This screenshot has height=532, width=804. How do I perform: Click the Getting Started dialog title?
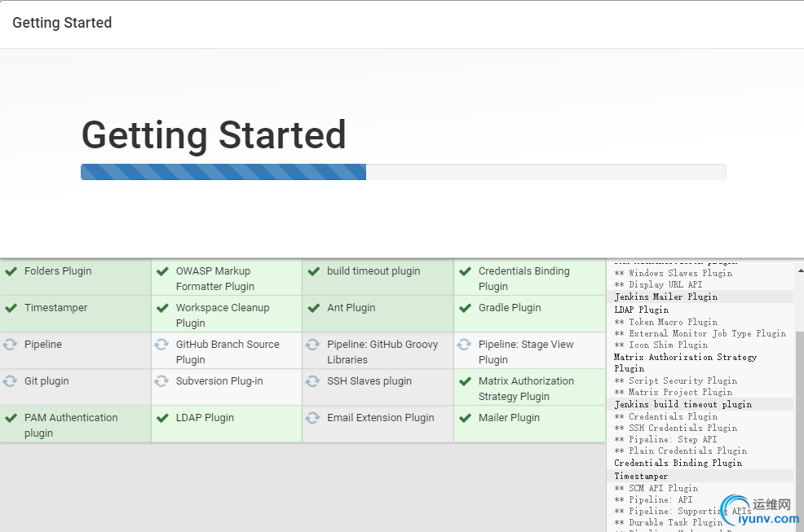coord(62,23)
